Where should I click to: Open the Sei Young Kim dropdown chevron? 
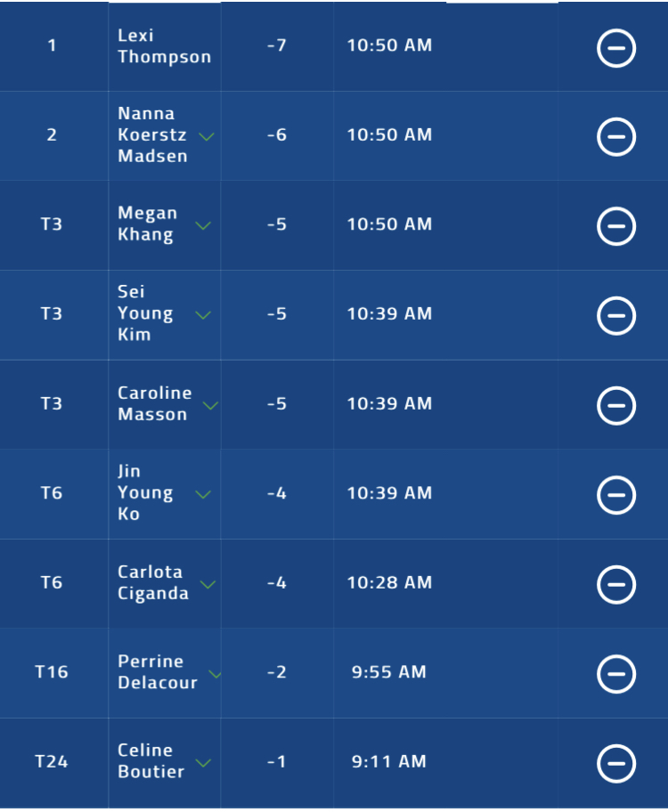(203, 315)
